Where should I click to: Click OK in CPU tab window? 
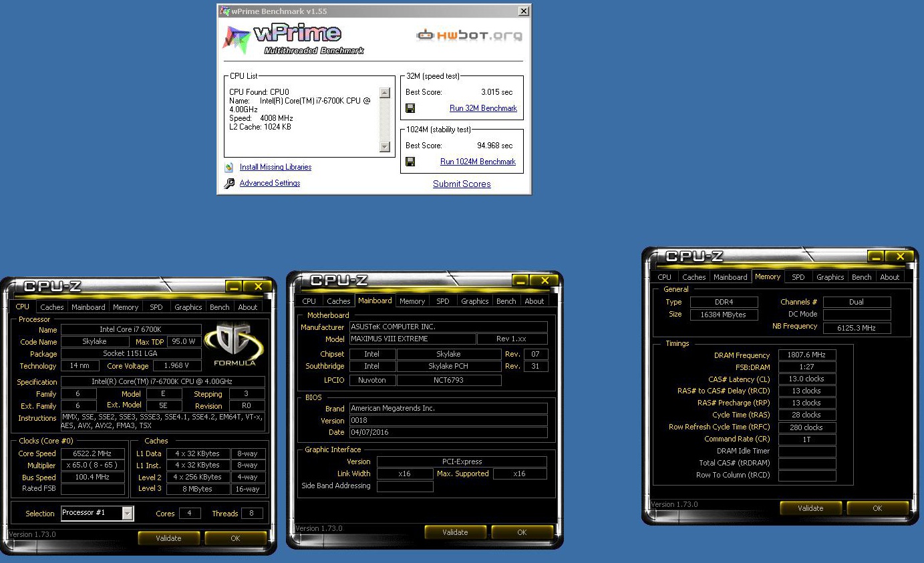235,538
